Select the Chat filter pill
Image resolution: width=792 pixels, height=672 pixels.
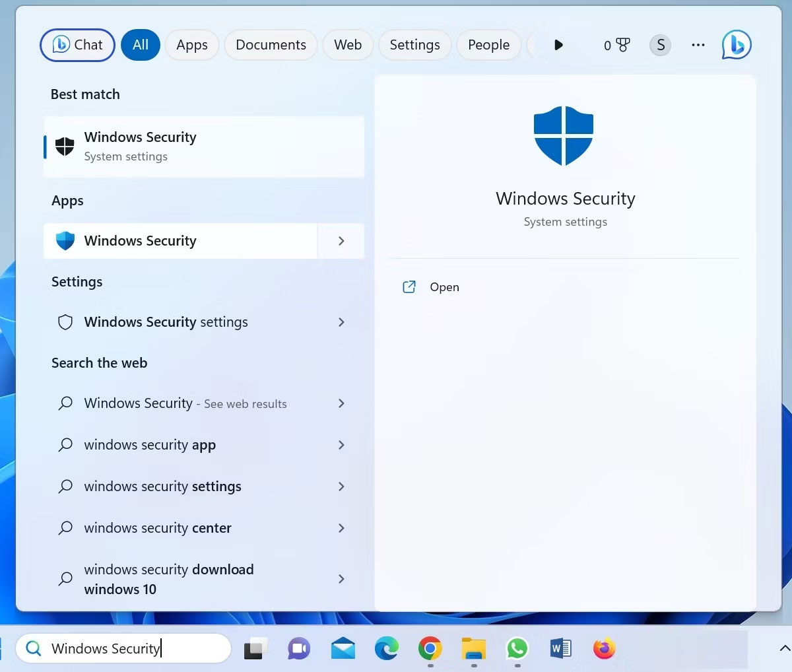78,45
